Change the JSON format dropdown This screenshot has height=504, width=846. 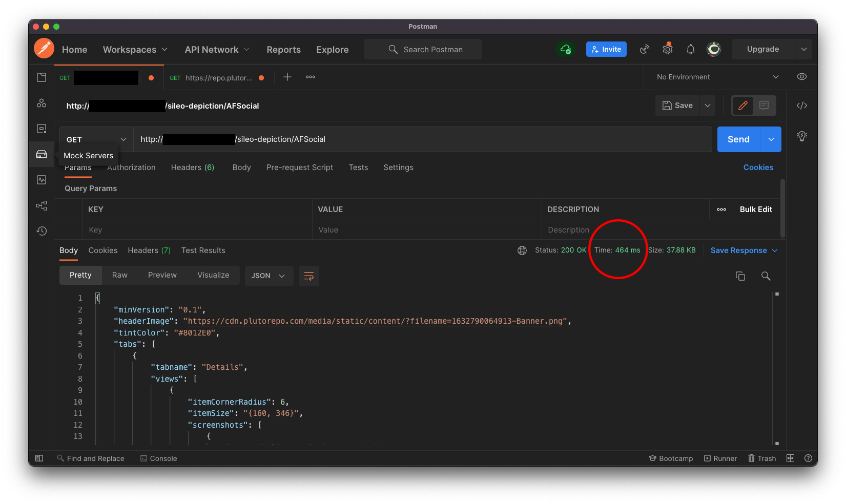(269, 276)
